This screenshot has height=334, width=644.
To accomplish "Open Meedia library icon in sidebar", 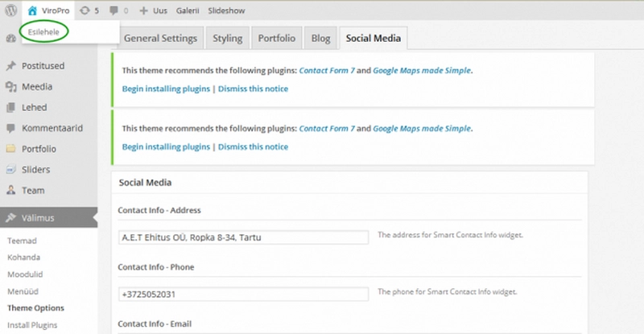I will tap(10, 87).
